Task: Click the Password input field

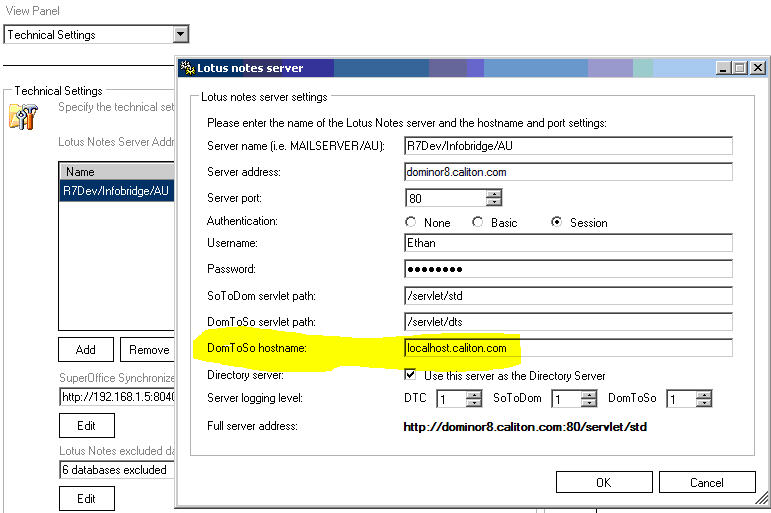Action: pos(568,269)
